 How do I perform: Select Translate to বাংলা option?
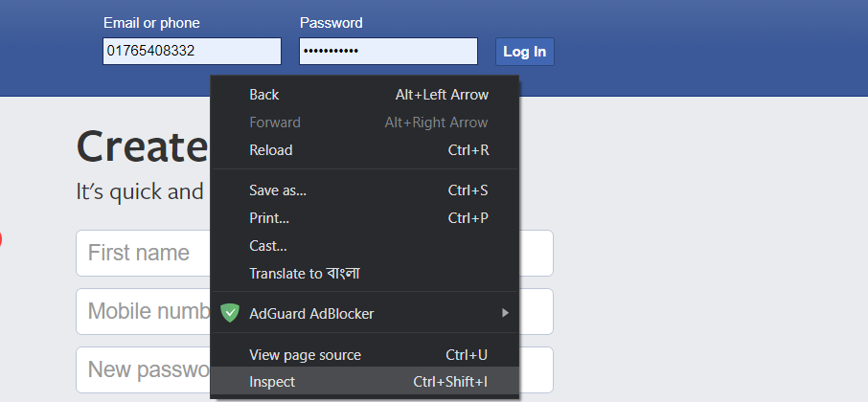tap(304, 274)
